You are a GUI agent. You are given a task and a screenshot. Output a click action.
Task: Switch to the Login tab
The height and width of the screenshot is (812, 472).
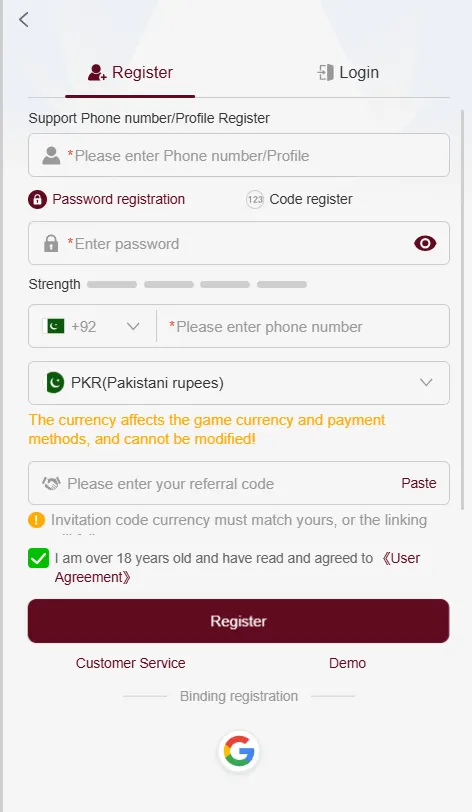click(x=348, y=72)
